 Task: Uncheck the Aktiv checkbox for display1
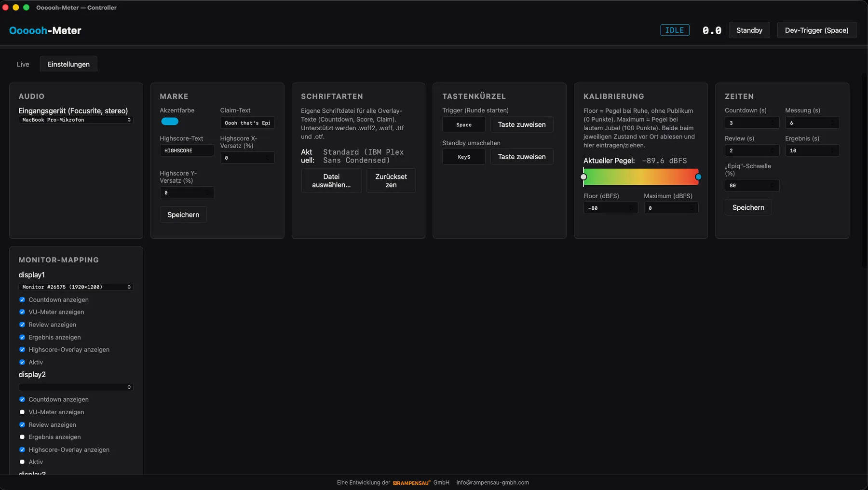(x=22, y=362)
